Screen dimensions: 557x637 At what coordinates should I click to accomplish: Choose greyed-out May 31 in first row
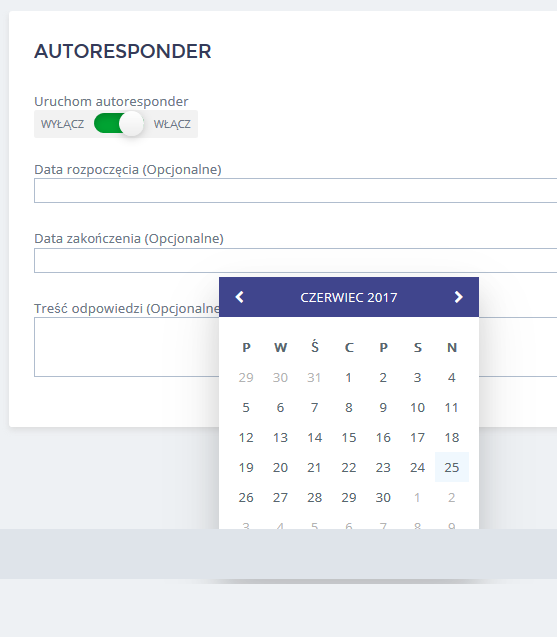(x=314, y=377)
